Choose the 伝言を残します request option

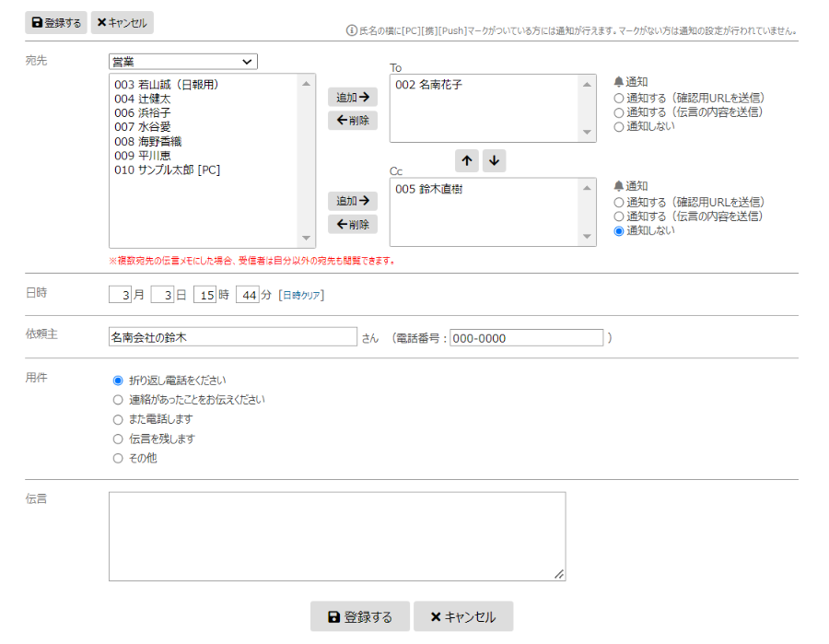(118, 439)
